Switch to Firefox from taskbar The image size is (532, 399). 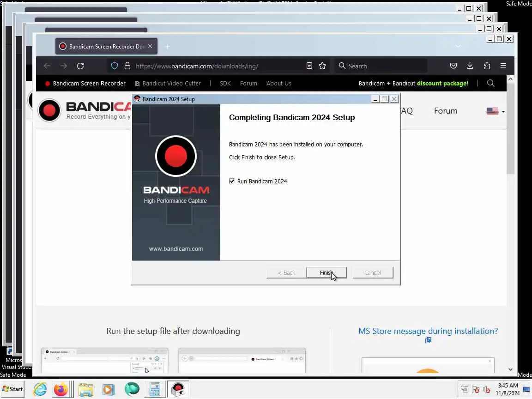(x=61, y=389)
